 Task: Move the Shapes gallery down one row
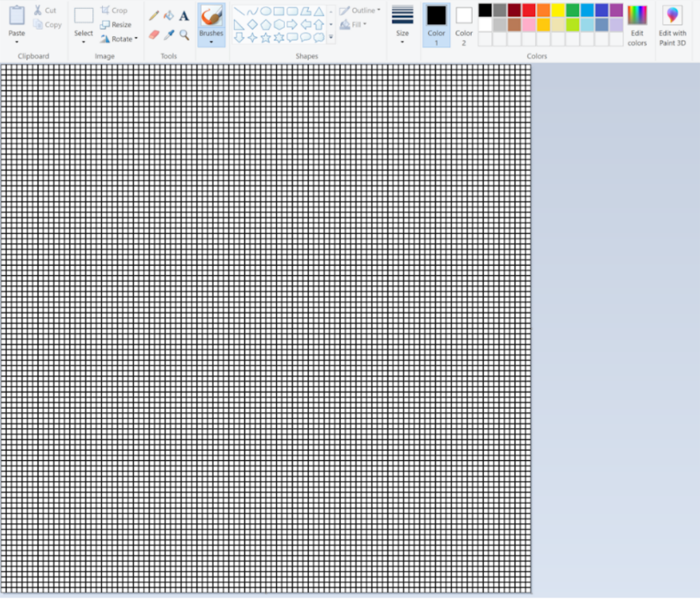(x=331, y=25)
